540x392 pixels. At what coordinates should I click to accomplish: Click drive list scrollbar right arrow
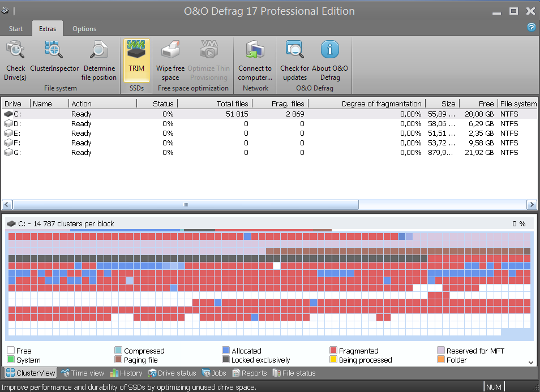coord(532,204)
